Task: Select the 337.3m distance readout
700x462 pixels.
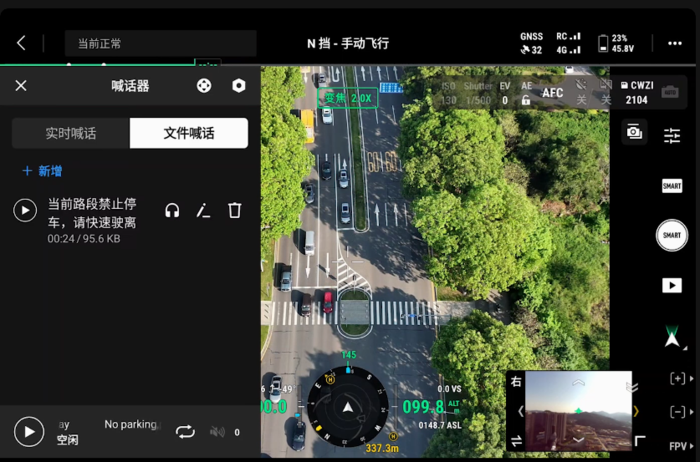Action: pyautogui.click(x=382, y=448)
